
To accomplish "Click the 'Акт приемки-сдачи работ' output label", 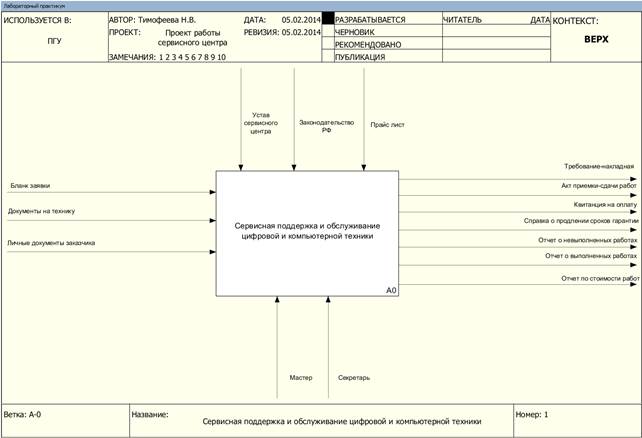I will pos(599,185).
